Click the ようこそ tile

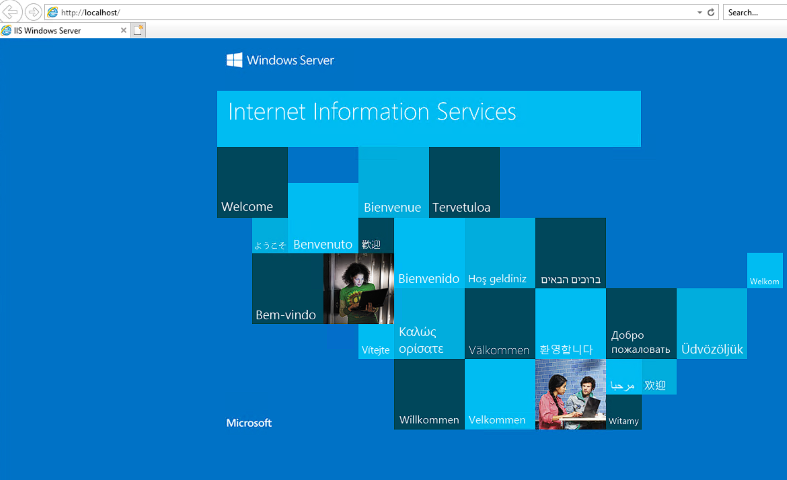[x=270, y=235]
